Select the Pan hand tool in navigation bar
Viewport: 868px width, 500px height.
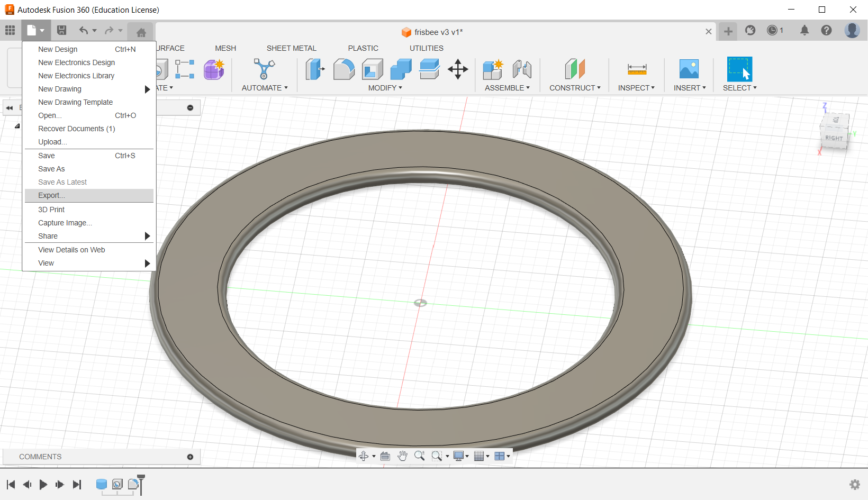tap(402, 456)
